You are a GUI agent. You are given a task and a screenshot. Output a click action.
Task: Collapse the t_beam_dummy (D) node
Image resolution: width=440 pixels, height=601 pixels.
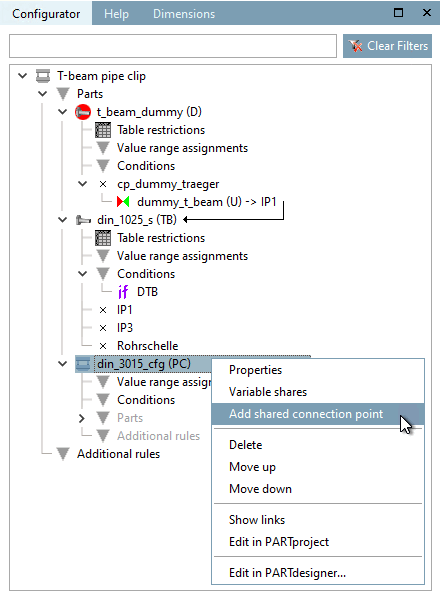(62, 112)
